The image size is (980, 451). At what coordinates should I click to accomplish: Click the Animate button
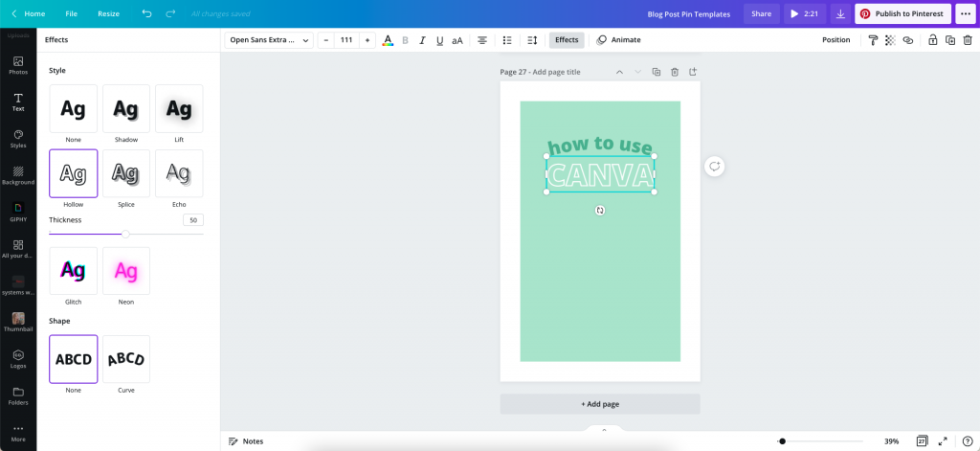click(x=619, y=40)
